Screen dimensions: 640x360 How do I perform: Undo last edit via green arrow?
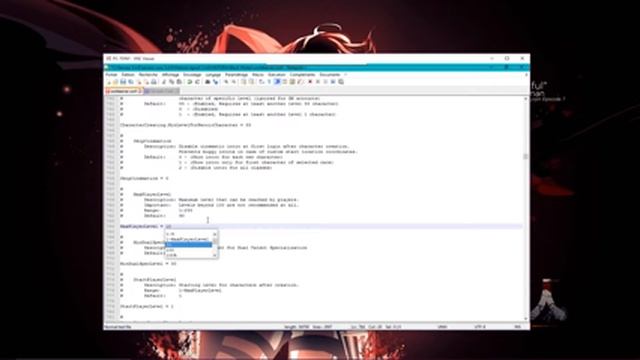tap(190, 82)
